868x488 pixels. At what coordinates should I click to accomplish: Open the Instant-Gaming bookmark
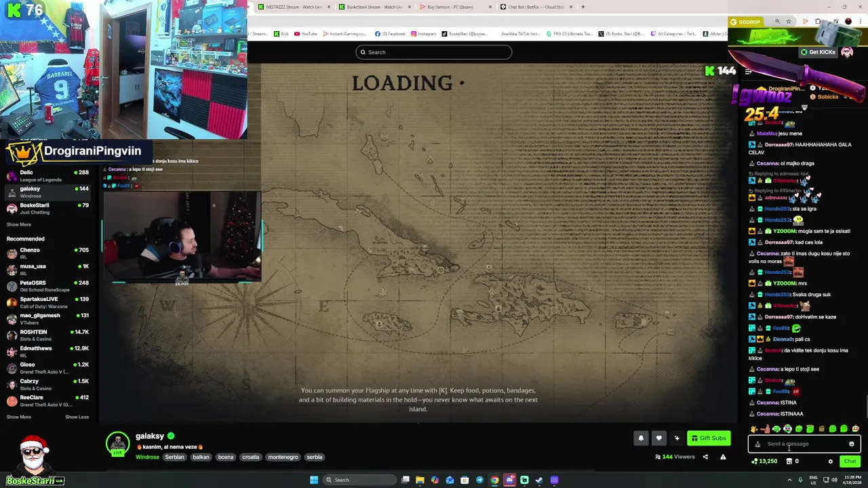click(x=345, y=34)
